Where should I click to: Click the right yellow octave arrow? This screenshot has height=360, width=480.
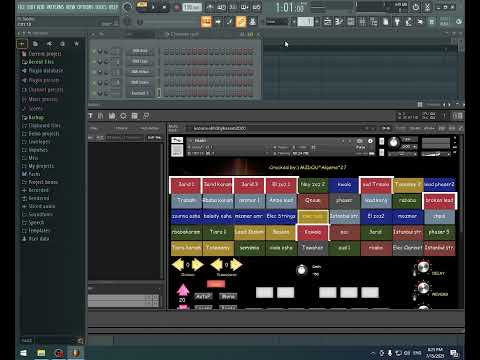click(x=198, y=265)
